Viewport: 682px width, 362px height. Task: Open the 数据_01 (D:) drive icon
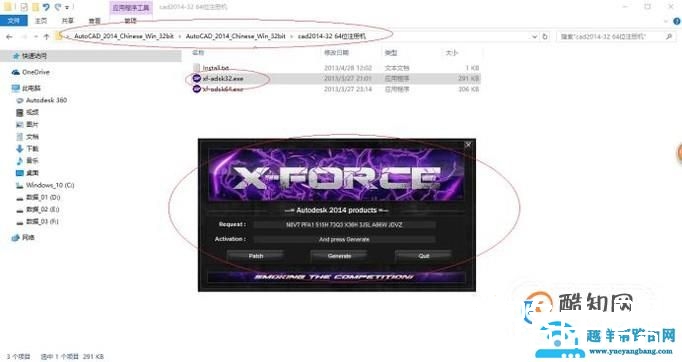pyautogui.click(x=20, y=198)
